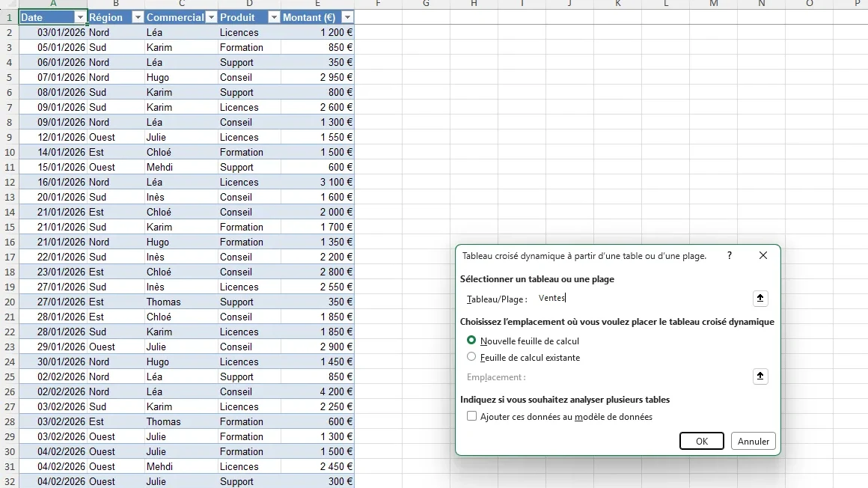
Task: Click date 30/01/2026 cell
Action: coord(53,362)
